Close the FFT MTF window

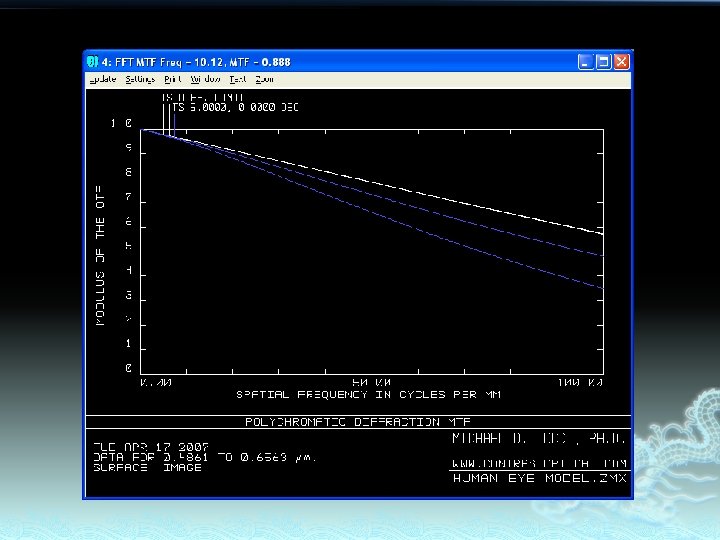pos(621,62)
